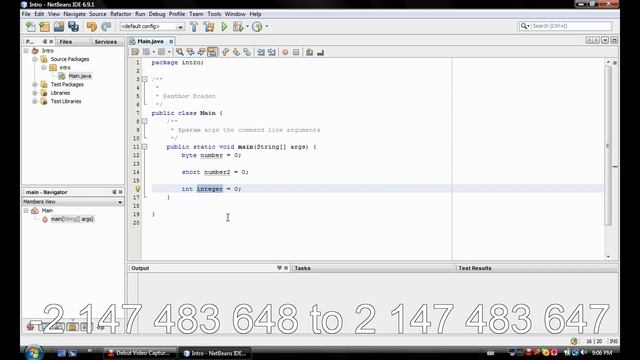Click Find Next Occurrence editor icon
The height and width of the screenshot is (360, 640).
click(x=201, y=52)
